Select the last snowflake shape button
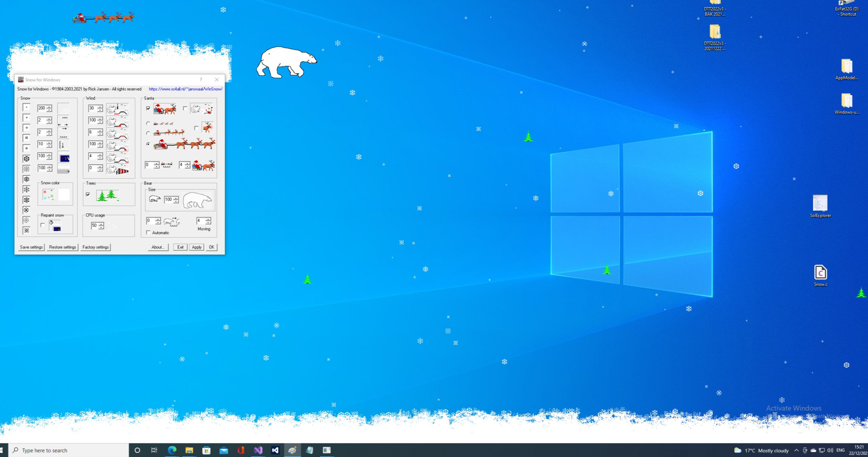868x457 pixels. (x=26, y=231)
